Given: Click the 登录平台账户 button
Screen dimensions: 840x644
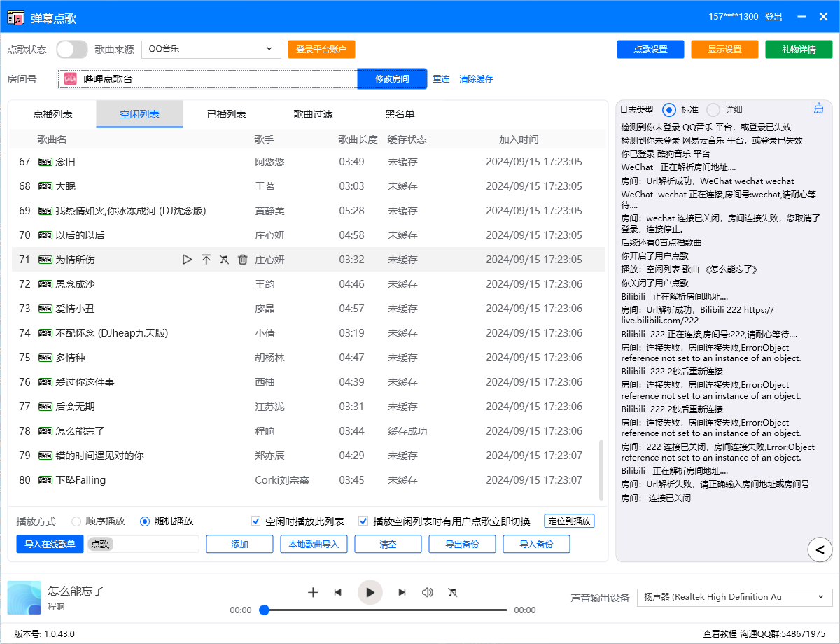Looking at the screenshot, I should [321, 49].
